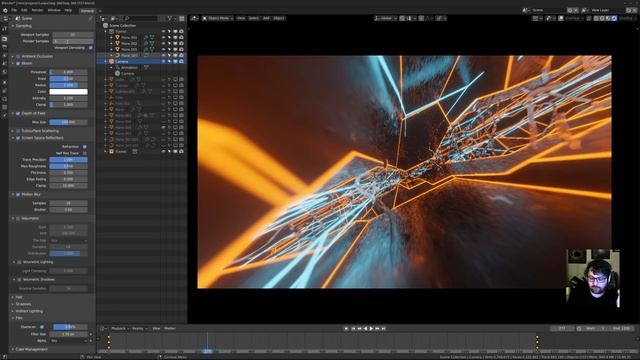Toggle the Film Overscan checkbox
Viewport: 640px width, 360px height.
click(x=42, y=327)
